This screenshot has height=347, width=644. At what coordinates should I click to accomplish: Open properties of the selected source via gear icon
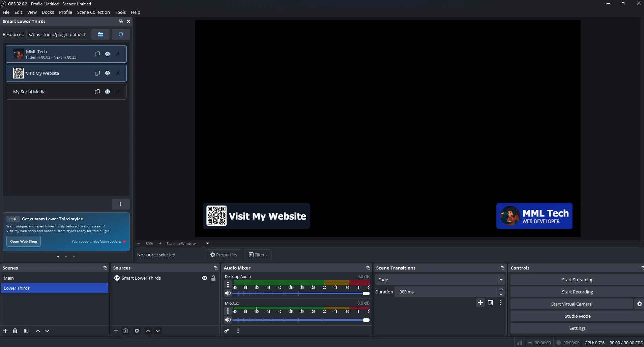click(x=137, y=331)
